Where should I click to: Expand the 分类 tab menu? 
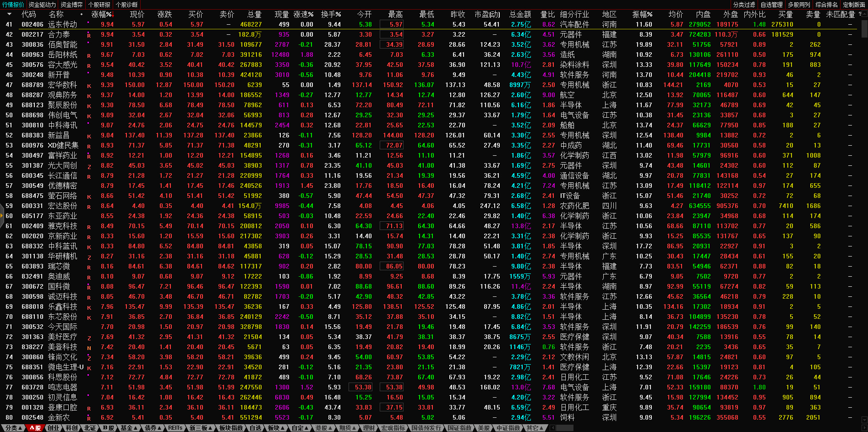tap(13, 428)
